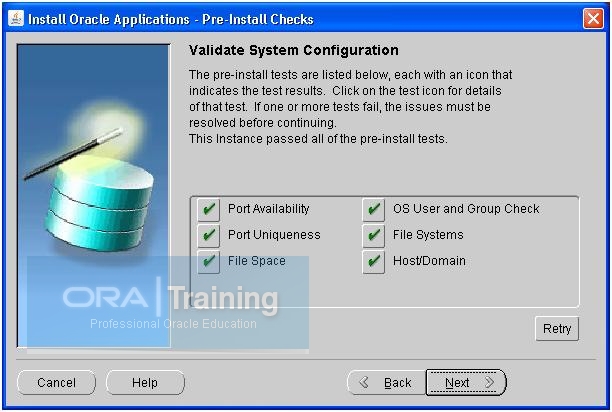612x412 pixels.
Task: Select the 'File Space' label
Action: [x=257, y=261]
